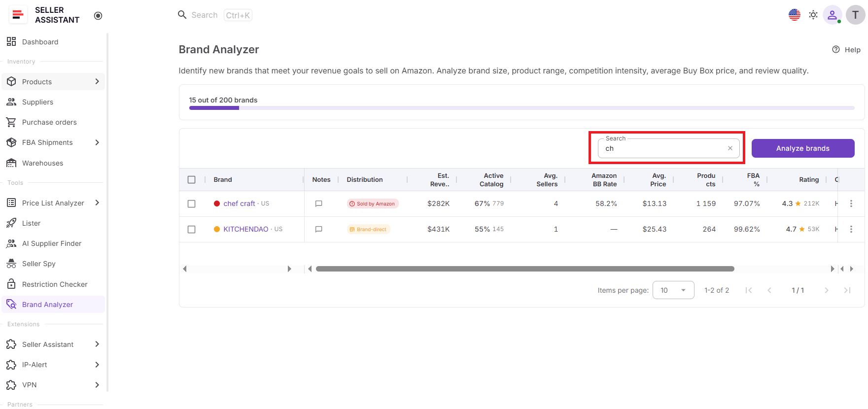
Task: Clear the brand search with X
Action: [730, 148]
